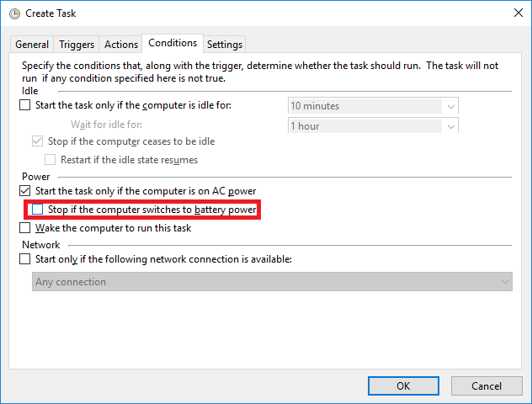Open the Settings tab

[x=224, y=45]
